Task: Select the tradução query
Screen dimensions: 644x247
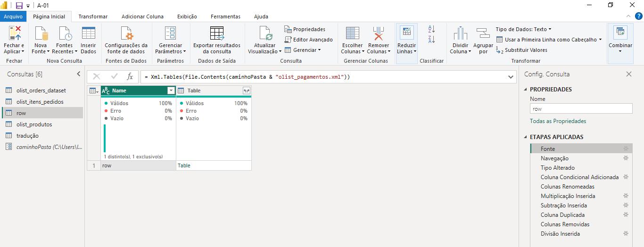Action: click(43, 135)
